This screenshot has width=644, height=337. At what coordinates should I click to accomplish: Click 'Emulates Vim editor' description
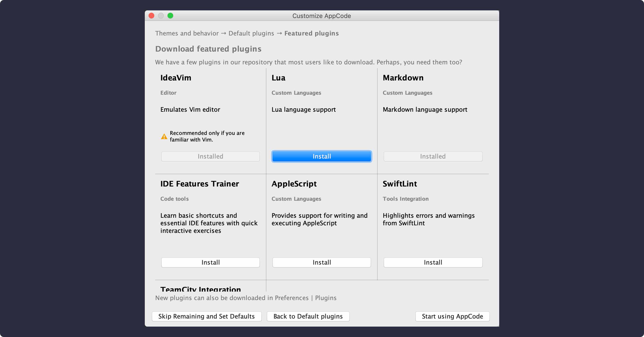pyautogui.click(x=190, y=110)
